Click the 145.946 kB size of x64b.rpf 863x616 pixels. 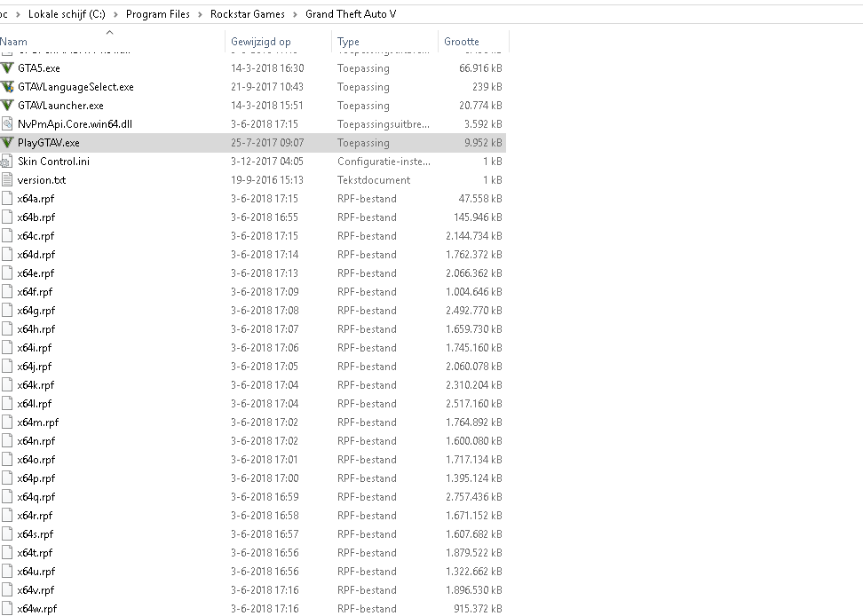coord(478,217)
